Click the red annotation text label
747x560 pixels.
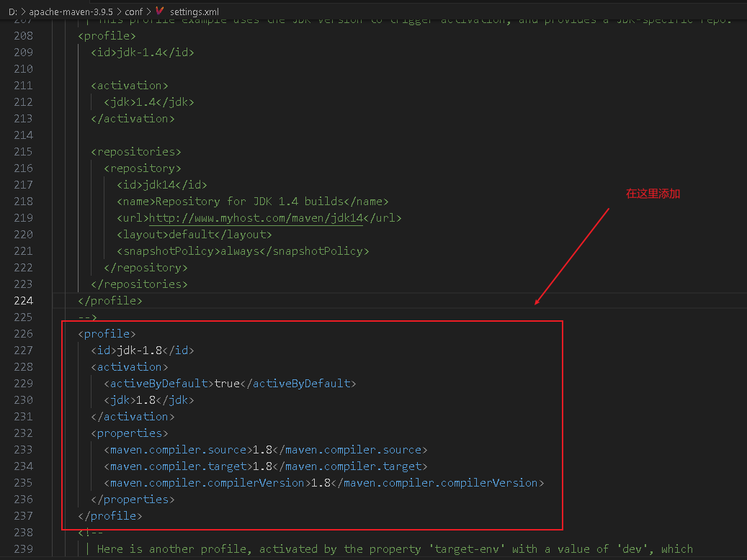[653, 194]
